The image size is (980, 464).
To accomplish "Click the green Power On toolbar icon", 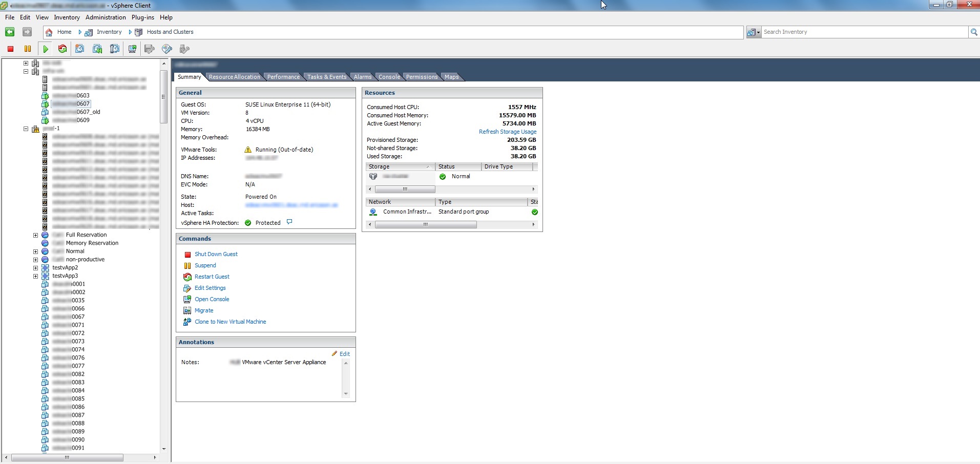I will (46, 49).
